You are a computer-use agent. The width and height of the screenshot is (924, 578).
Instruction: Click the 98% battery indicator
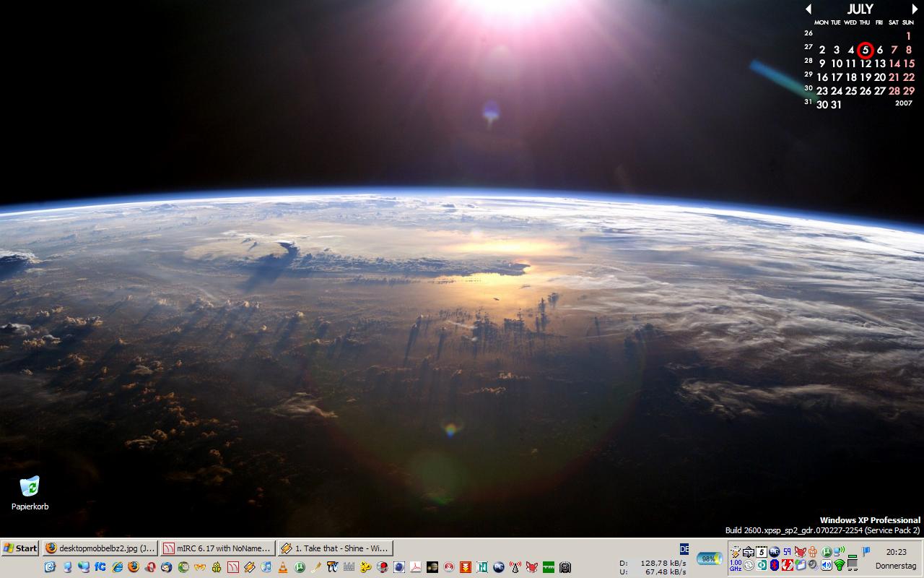[710, 558]
